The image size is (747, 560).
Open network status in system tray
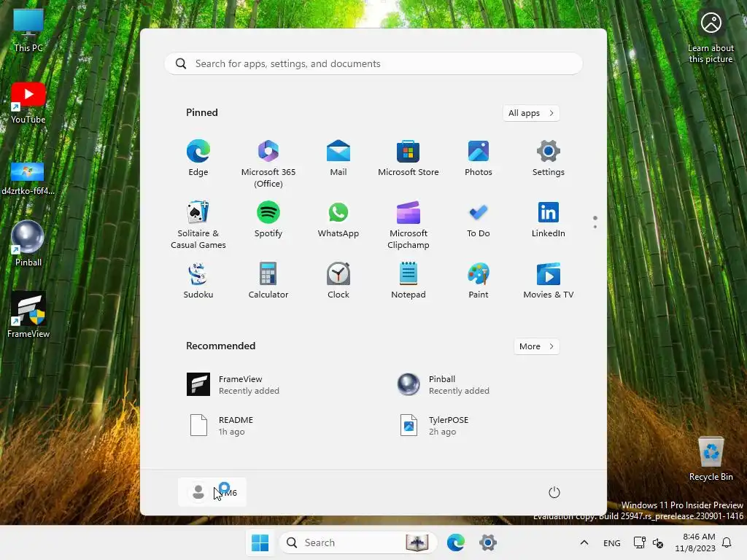(x=639, y=542)
